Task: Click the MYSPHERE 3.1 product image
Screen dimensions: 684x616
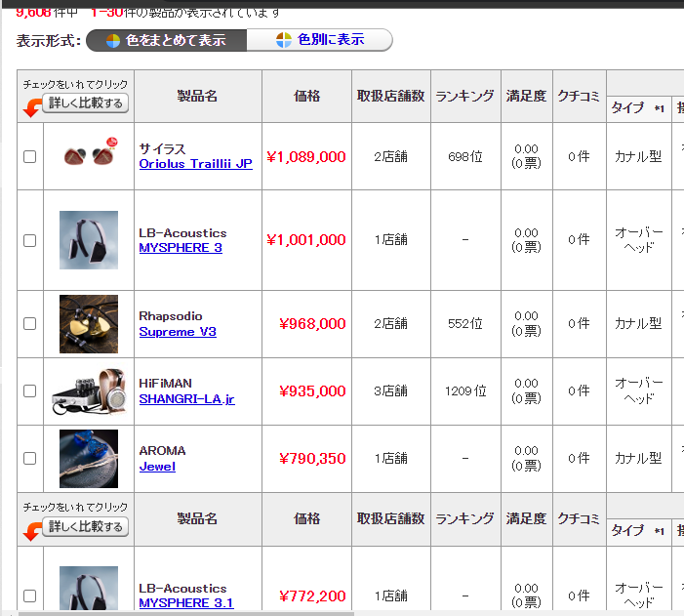Action: tap(89, 590)
